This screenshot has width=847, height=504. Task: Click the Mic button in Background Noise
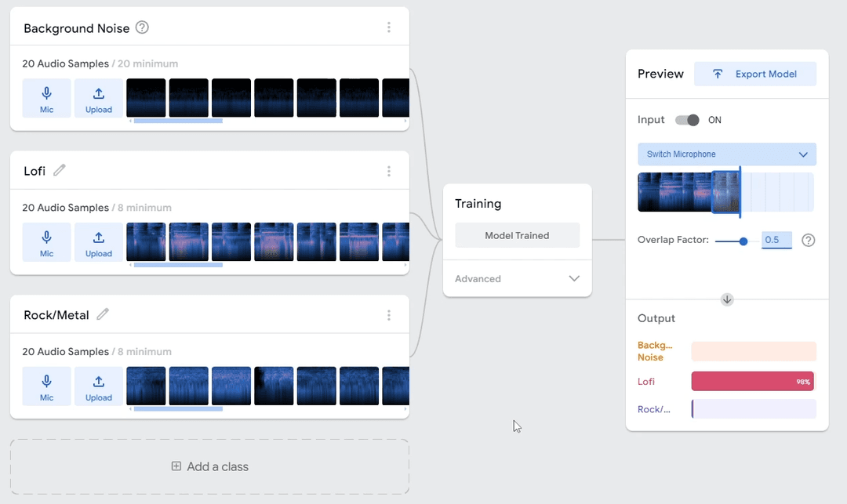(x=46, y=98)
